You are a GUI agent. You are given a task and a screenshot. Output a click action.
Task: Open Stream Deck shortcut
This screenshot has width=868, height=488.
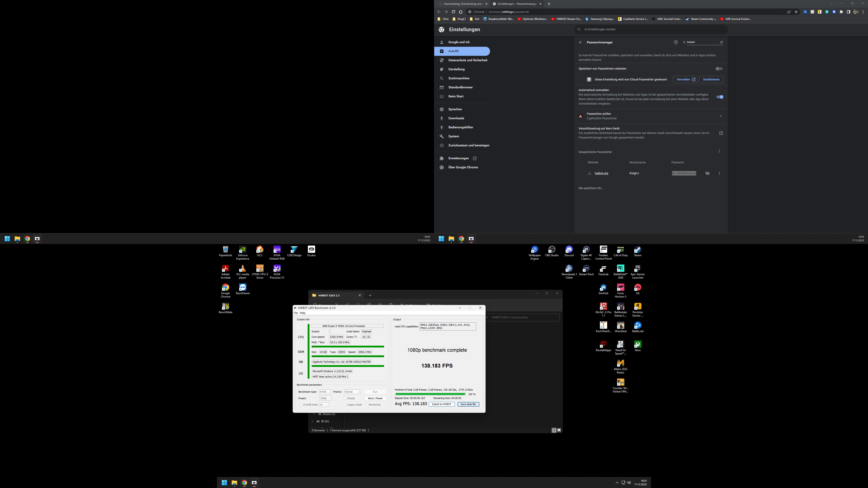(x=586, y=270)
